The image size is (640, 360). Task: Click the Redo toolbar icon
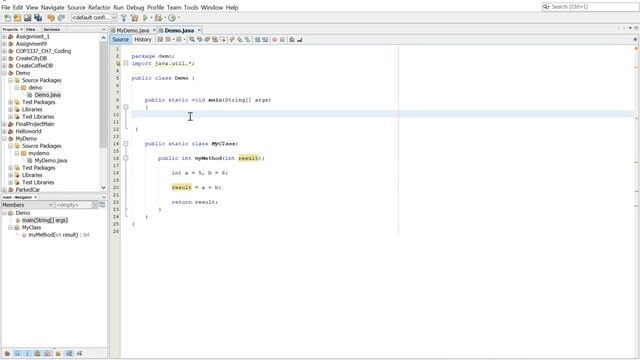click(x=61, y=18)
